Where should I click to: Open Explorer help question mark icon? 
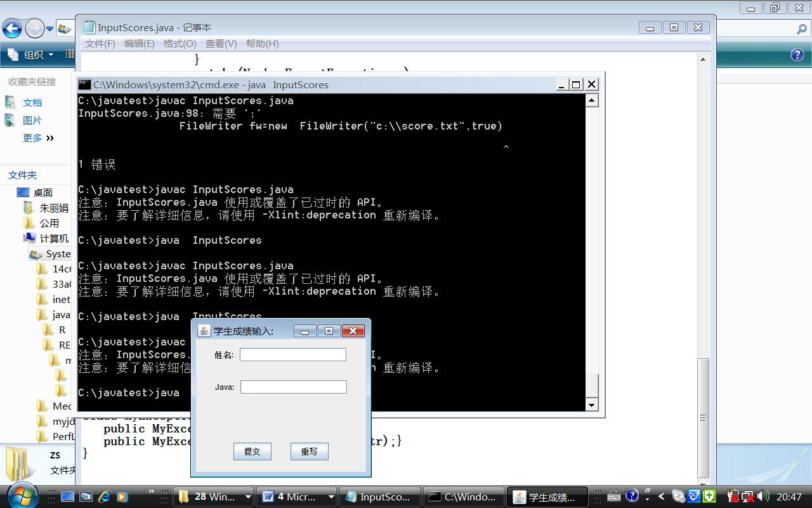point(797,55)
